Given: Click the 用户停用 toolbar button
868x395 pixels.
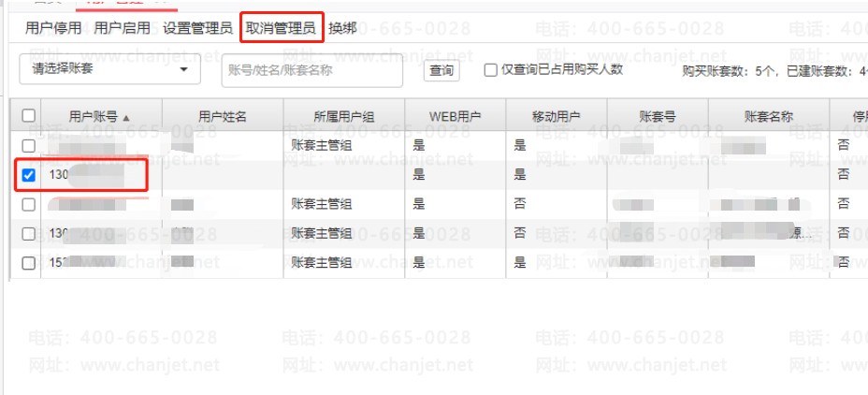Looking at the screenshot, I should coord(53,28).
